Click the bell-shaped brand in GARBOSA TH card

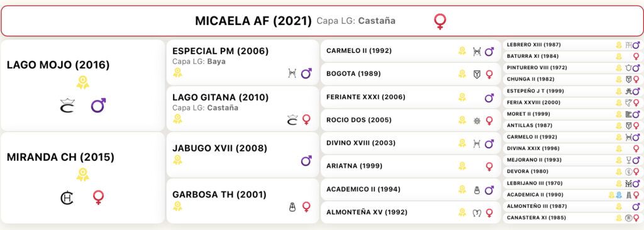(292, 207)
